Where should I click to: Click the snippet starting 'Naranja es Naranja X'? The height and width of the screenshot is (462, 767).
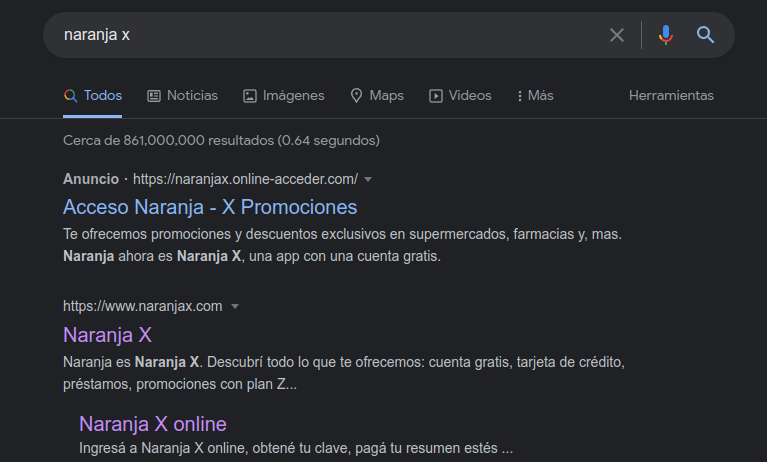[x=344, y=373]
